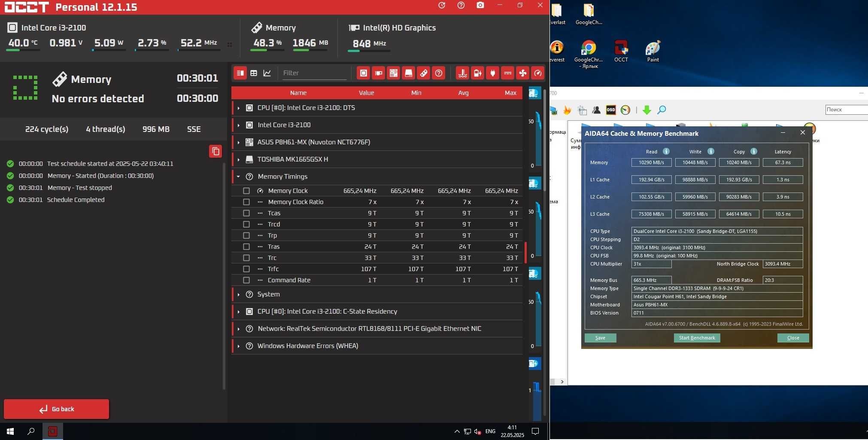Check the Trc checkbox
868x440 pixels.
[246, 258]
